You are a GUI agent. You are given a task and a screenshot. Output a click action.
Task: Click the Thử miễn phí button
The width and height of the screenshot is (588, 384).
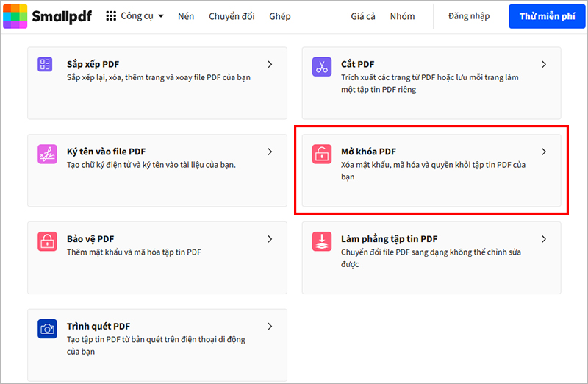click(547, 16)
